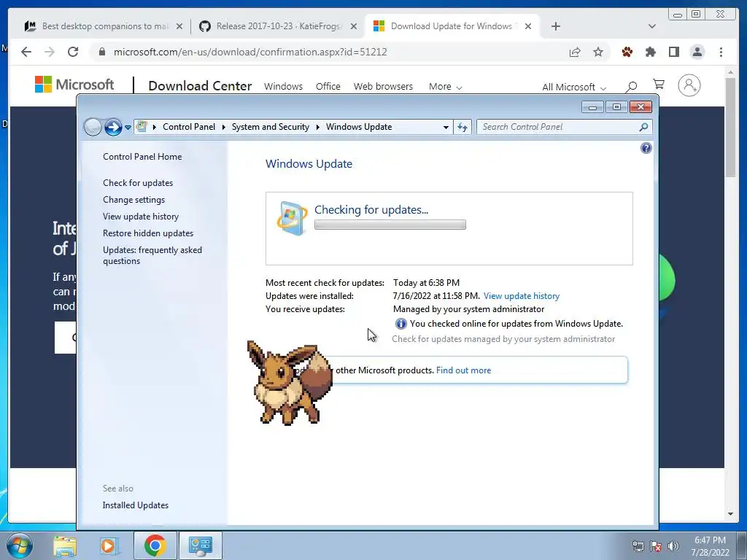This screenshot has height=560, width=747.
Task: Expand the System and Security breadcrumb arrow
Action: pos(318,127)
